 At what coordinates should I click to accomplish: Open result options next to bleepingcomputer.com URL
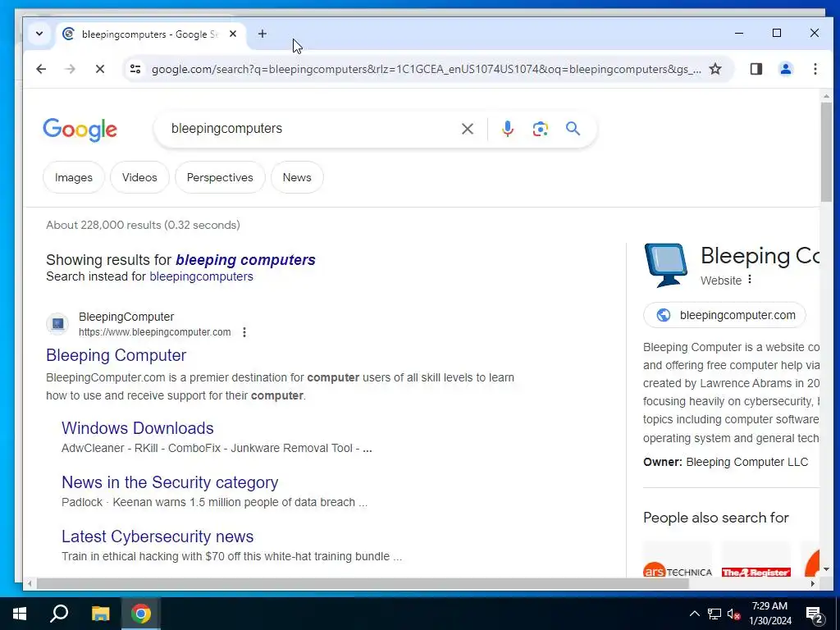[244, 332]
